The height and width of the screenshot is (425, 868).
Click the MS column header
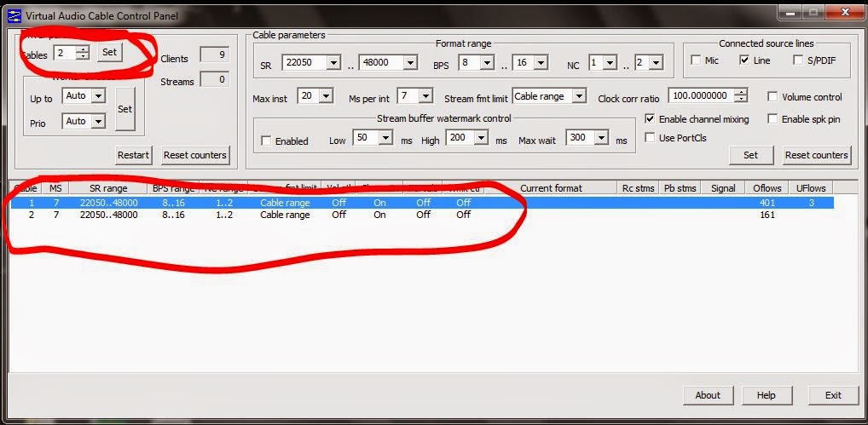55,188
